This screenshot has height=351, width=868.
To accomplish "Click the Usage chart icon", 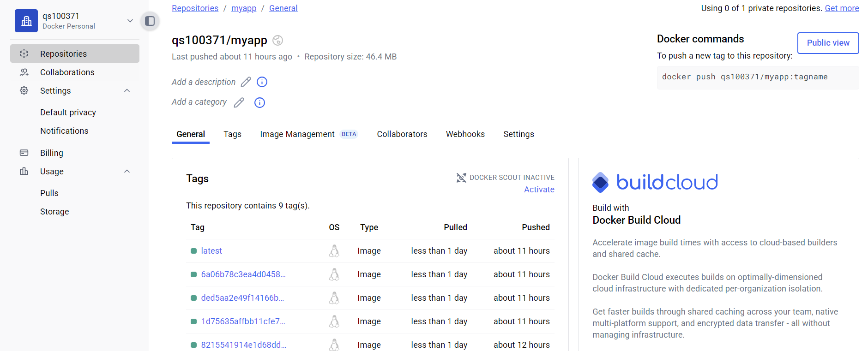I will (24, 171).
